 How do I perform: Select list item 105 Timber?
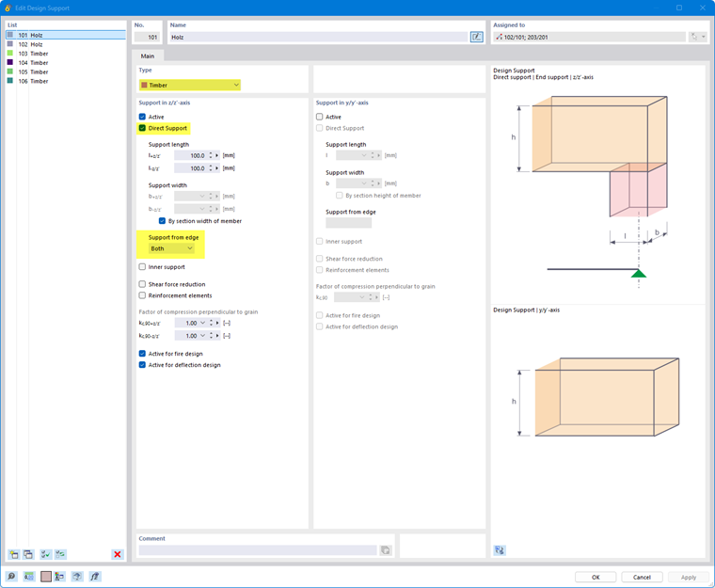66,72
